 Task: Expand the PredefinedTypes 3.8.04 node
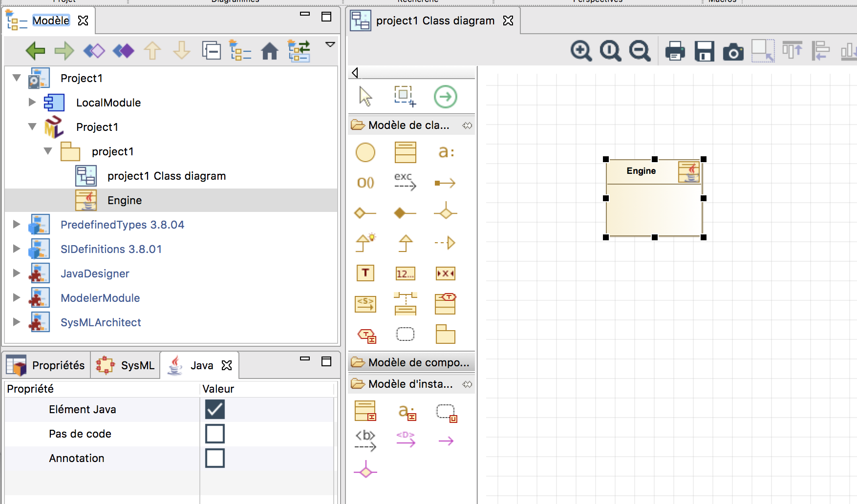(17, 225)
